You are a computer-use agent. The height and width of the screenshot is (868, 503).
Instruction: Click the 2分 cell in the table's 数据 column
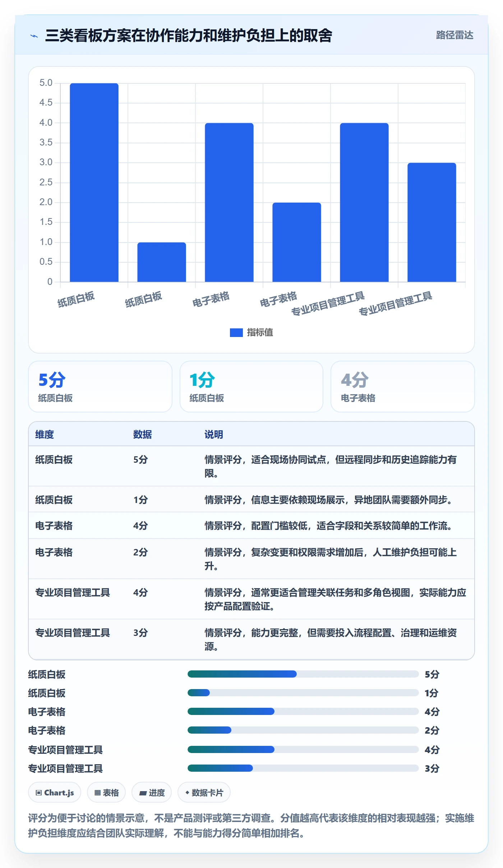[140, 552]
